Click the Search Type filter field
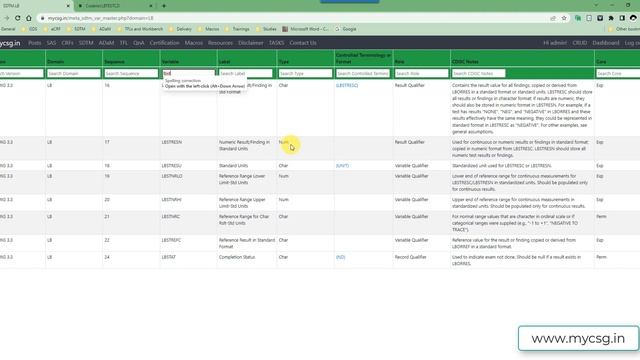This screenshot has height=360, width=640. [x=305, y=73]
